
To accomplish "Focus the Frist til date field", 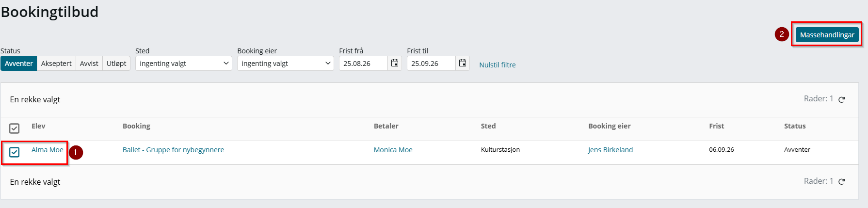I will 431,64.
